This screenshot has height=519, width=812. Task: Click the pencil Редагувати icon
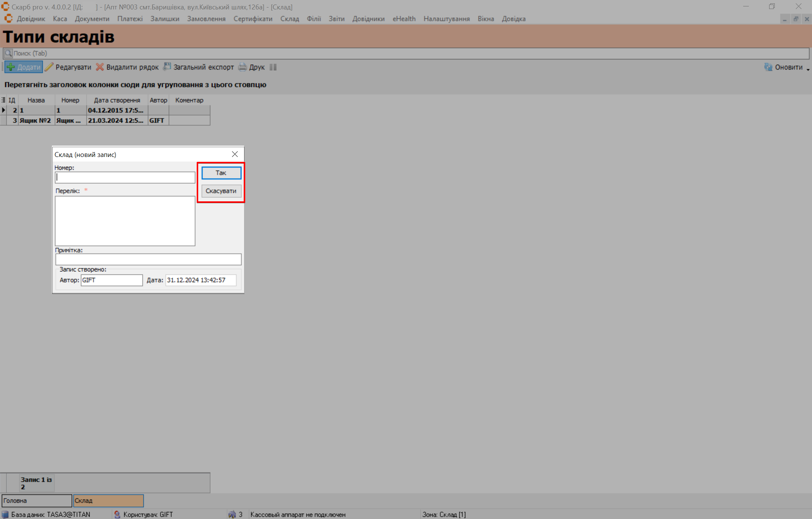point(49,67)
